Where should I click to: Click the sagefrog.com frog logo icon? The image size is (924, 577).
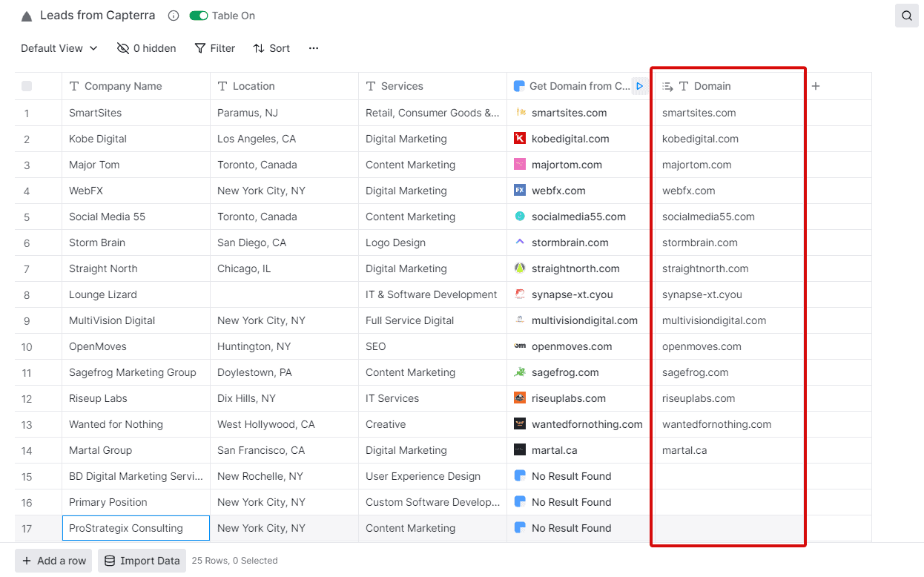coord(520,372)
